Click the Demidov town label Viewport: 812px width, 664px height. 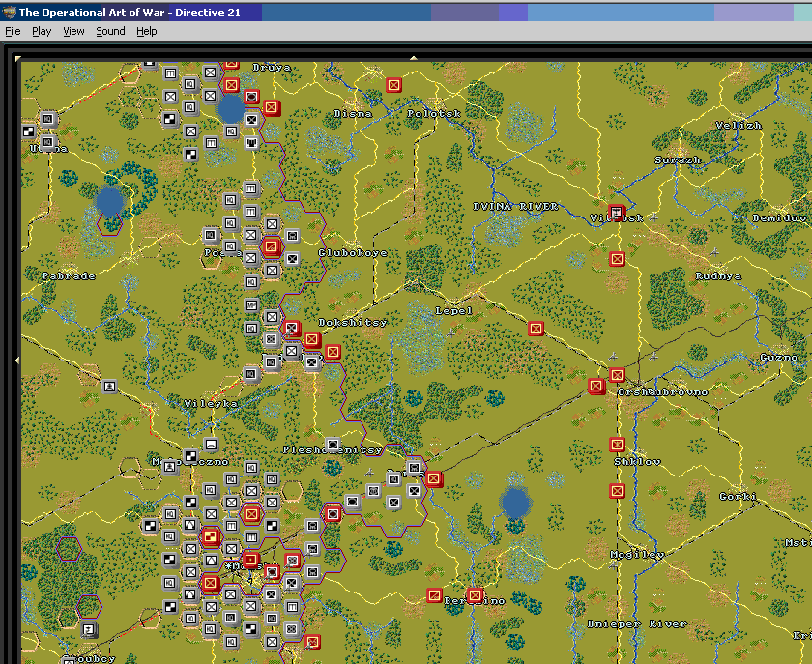(x=779, y=218)
